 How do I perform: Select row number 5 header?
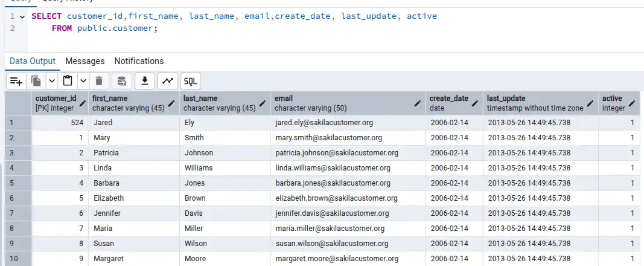click(18, 183)
